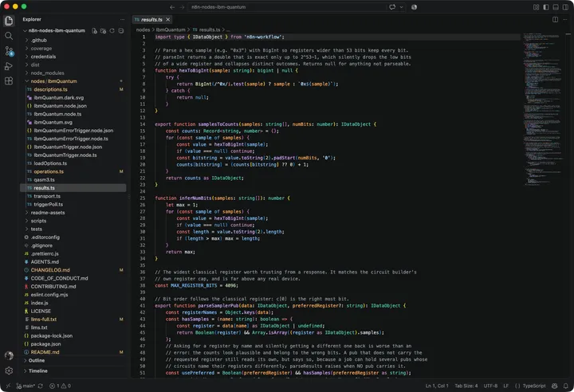Image resolution: width=574 pixels, height=392 pixels.
Task: Open the Manage gear icon
Action: [9, 370]
